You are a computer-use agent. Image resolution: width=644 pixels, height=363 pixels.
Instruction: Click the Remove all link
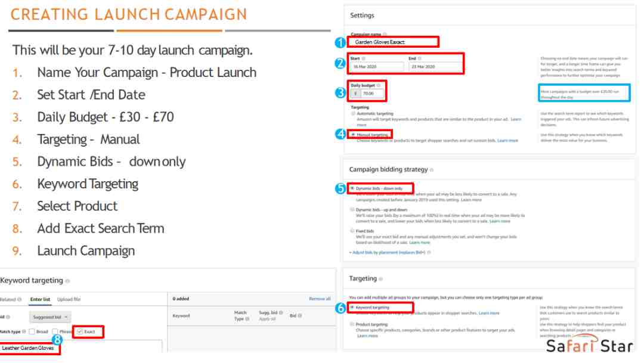pyautogui.click(x=320, y=299)
